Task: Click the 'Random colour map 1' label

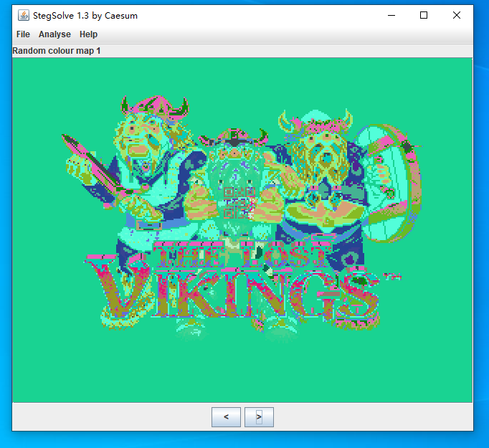Action: pos(57,51)
